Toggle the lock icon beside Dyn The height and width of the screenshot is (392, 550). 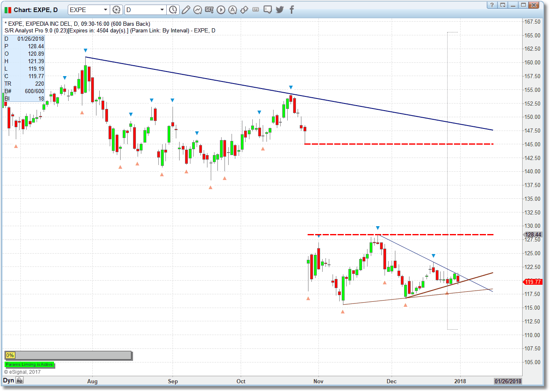[20, 380]
